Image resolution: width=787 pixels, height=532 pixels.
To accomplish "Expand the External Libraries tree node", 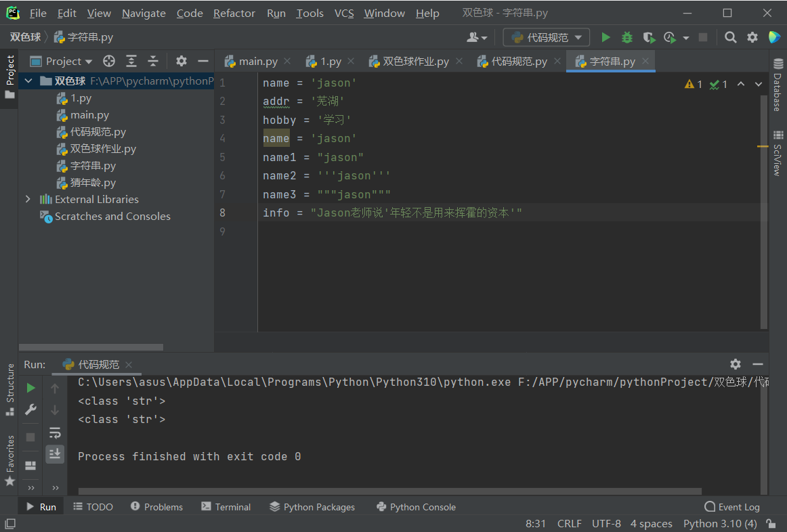I will [x=28, y=200].
